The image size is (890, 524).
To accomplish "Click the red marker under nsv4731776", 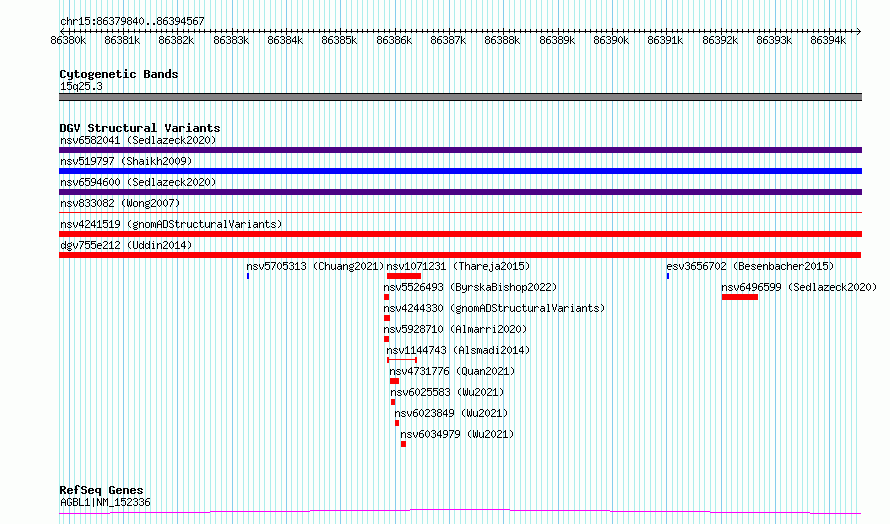I will click(394, 381).
